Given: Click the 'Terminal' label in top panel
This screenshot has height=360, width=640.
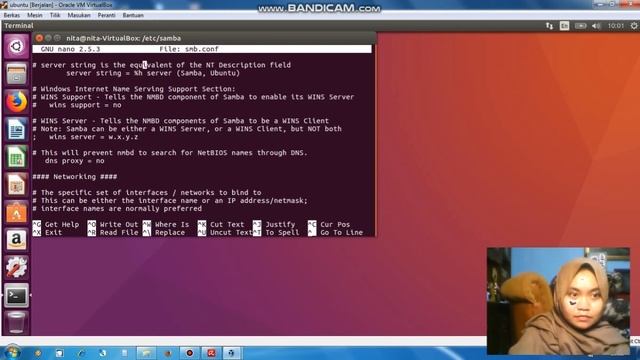Looking at the screenshot, I should [x=19, y=26].
